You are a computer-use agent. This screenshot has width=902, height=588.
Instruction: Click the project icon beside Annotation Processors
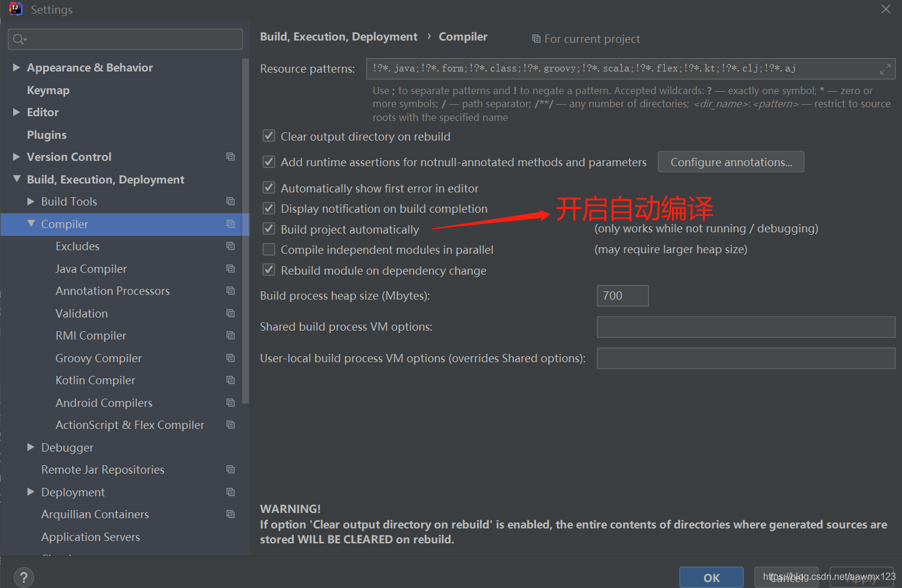(x=231, y=291)
